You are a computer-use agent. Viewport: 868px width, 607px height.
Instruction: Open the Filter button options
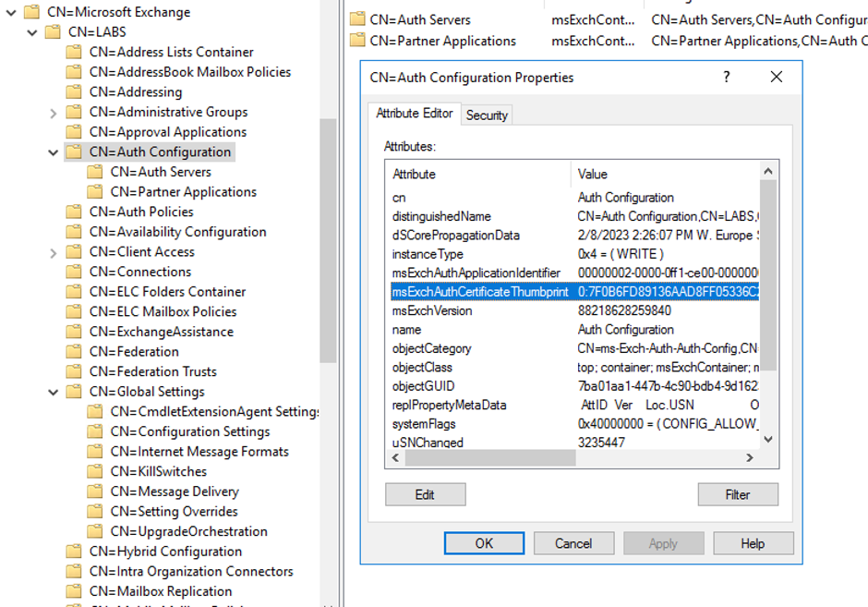pyautogui.click(x=738, y=494)
